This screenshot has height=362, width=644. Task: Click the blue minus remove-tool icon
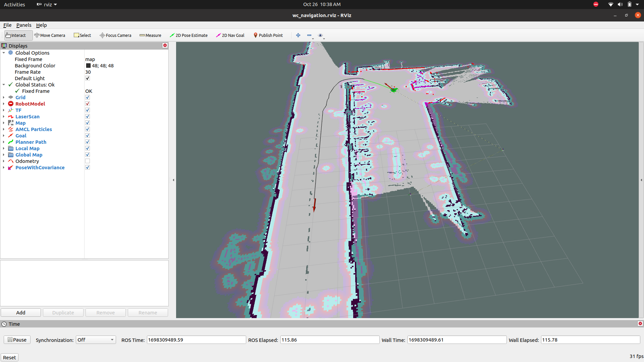pos(309,35)
